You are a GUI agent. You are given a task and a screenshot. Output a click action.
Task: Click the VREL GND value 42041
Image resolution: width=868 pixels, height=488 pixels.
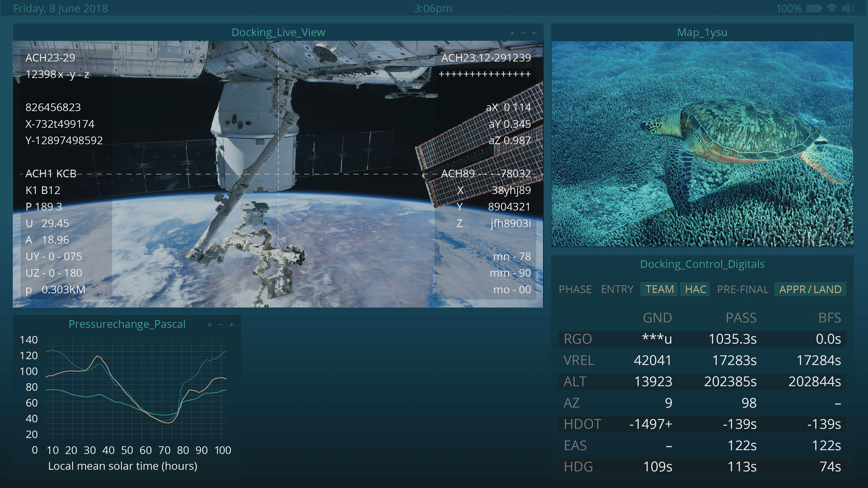click(x=653, y=360)
